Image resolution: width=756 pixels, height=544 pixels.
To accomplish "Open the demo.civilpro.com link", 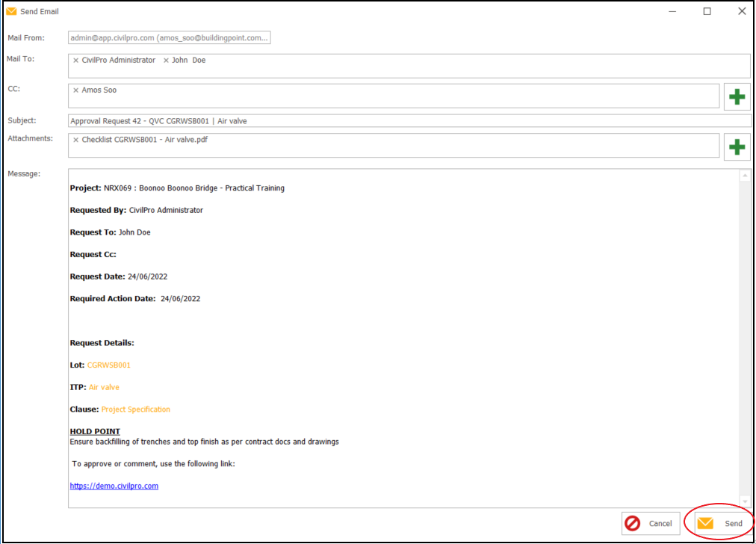I will click(114, 486).
